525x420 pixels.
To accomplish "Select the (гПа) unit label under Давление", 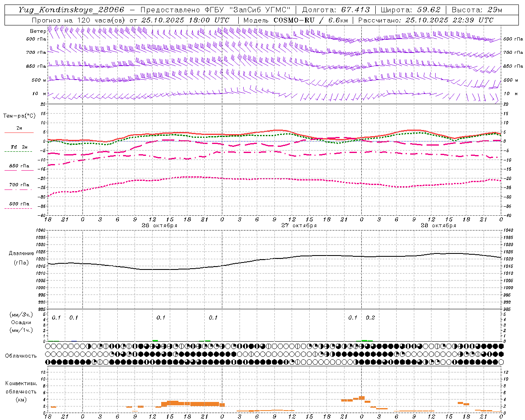I will tap(21, 263).
